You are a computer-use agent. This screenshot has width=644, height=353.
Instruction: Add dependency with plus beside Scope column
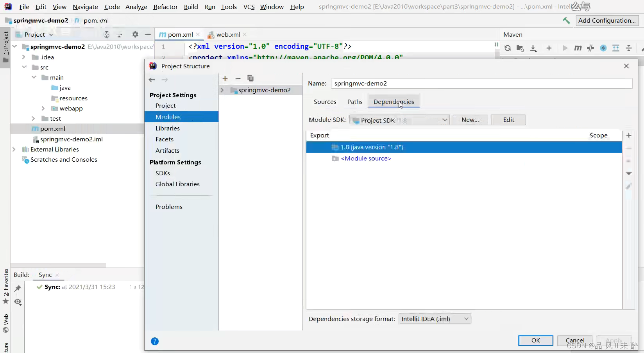click(x=629, y=135)
